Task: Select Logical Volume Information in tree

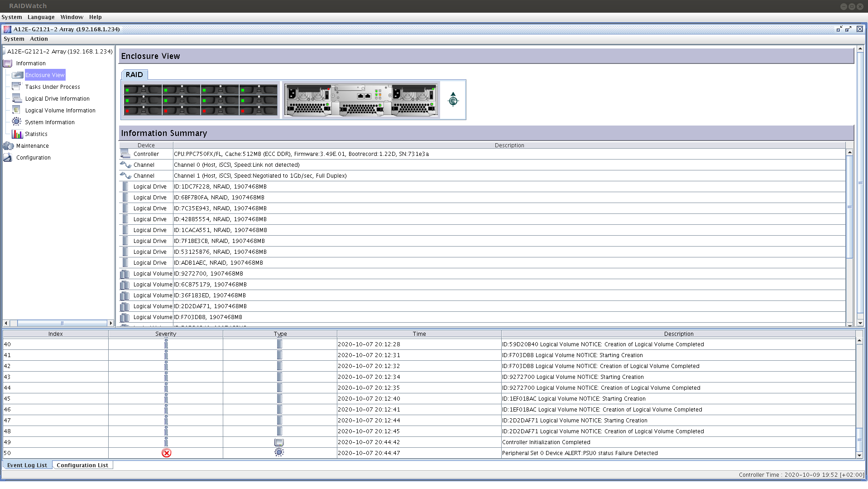Action: click(60, 111)
